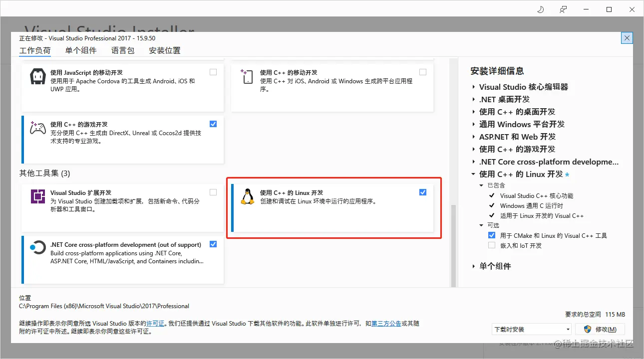Image resolution: width=644 pixels, height=359 pixels.
Task: Expand 单个组件 in install details
Action: pos(473,266)
